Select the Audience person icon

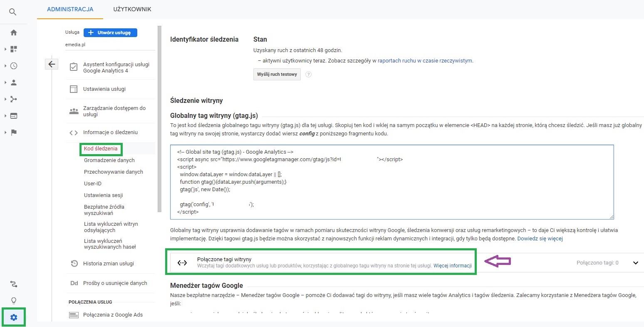(14, 82)
